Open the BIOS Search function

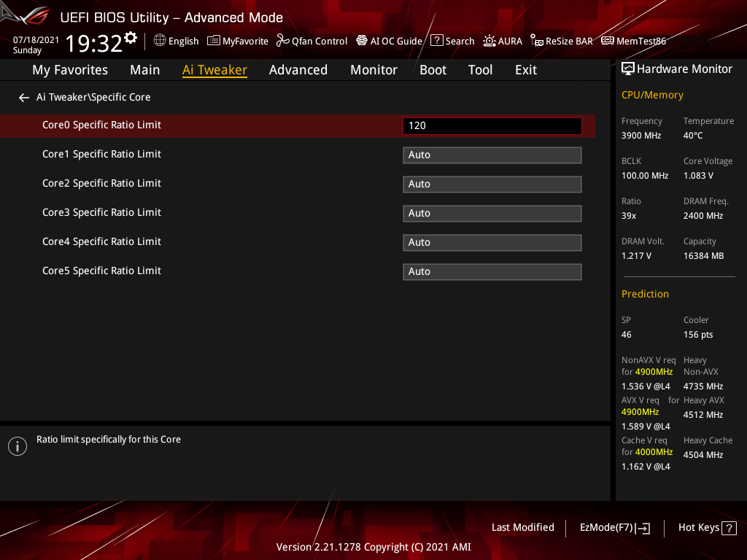452,41
